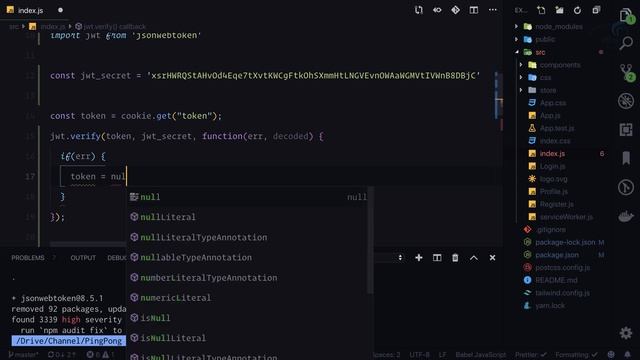The width and height of the screenshot is (640, 360).
Task: Expand the node_modules folder
Action: (517, 27)
